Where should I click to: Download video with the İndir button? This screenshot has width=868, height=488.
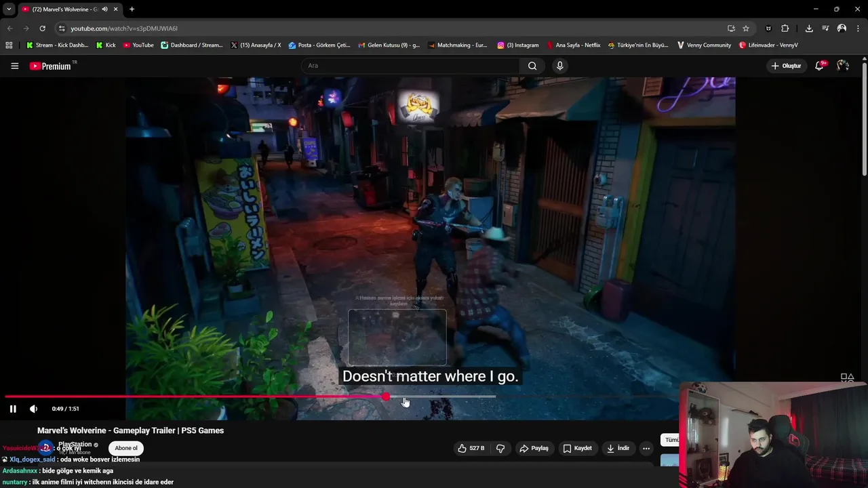(x=618, y=448)
